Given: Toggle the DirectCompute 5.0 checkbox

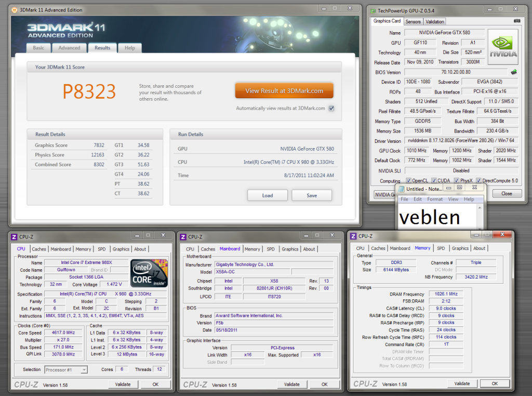Looking at the screenshot, I should tap(478, 180).
